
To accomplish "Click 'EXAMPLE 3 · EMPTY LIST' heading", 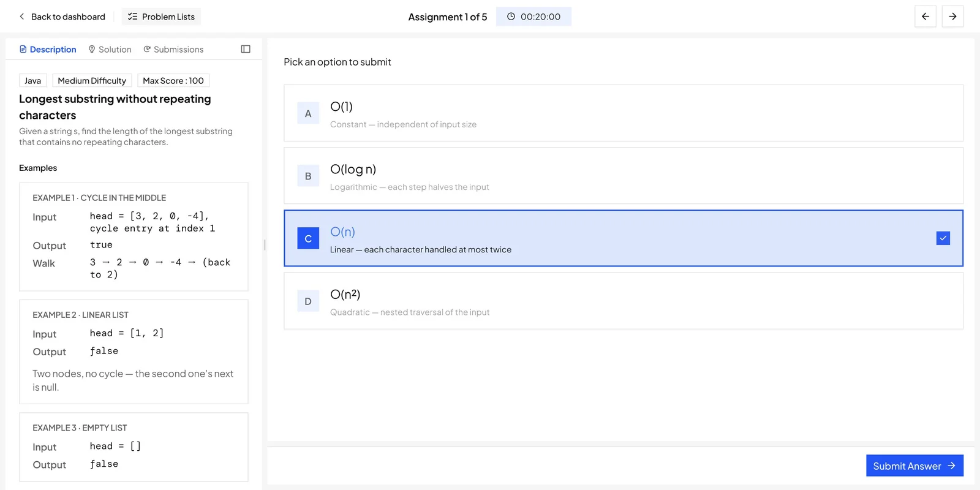I will point(80,428).
